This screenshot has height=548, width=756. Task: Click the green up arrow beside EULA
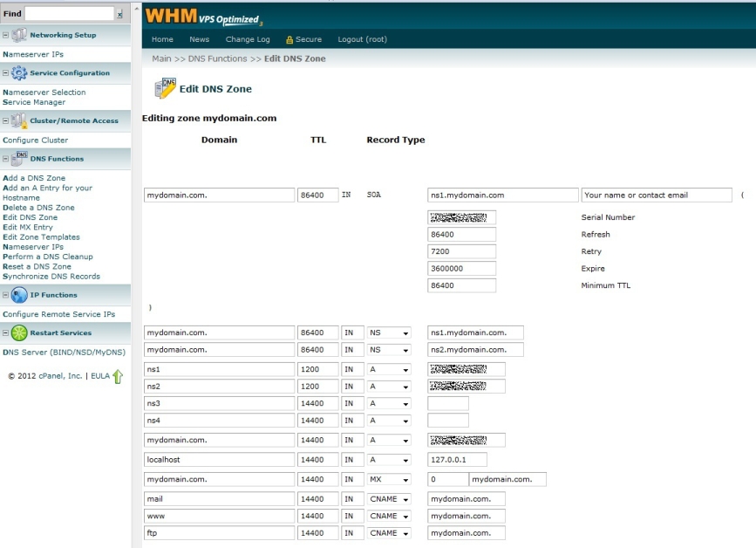(118, 377)
